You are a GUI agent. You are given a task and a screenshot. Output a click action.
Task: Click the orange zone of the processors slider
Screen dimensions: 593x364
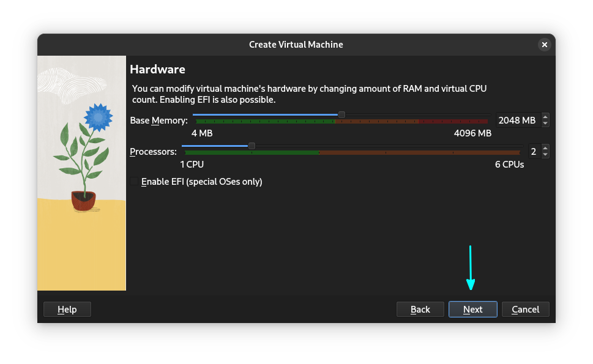tap(416, 152)
